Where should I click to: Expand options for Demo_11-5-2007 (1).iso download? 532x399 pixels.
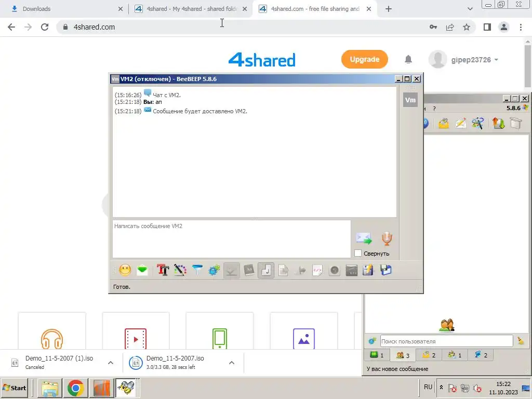pos(111,363)
